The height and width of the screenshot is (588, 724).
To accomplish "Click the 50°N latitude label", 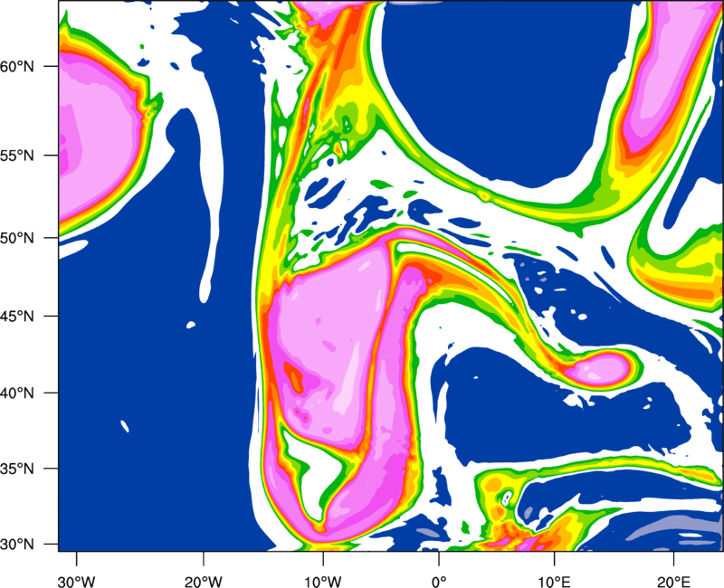I will (x=17, y=238).
